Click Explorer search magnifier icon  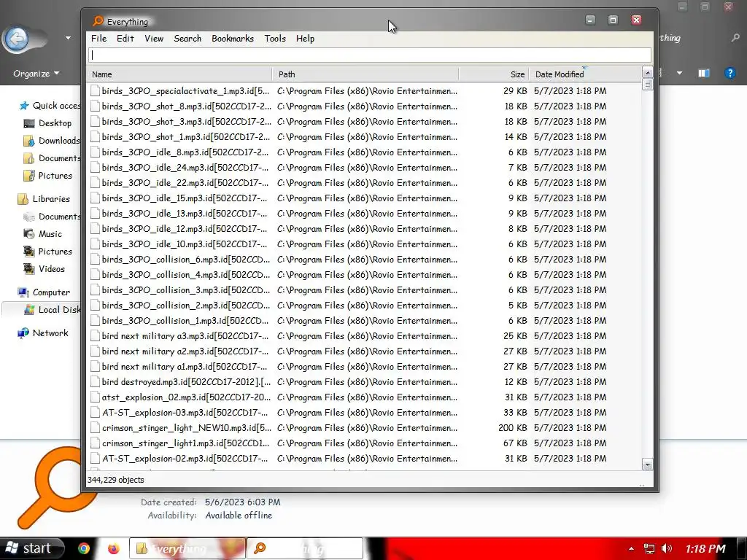pyautogui.click(x=735, y=38)
